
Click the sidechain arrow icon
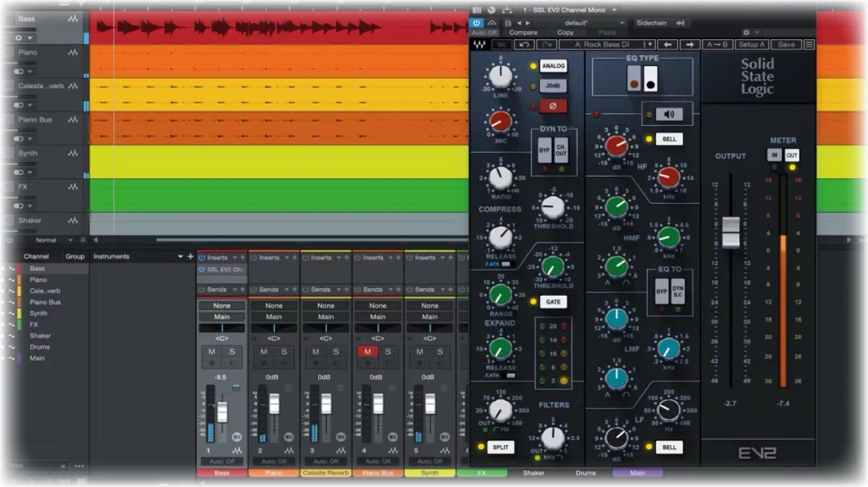(x=680, y=23)
